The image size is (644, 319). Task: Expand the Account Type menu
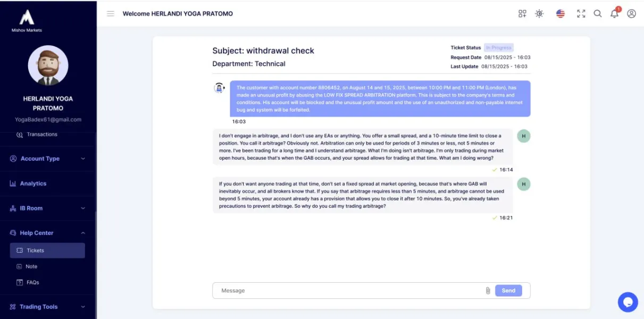tap(47, 158)
